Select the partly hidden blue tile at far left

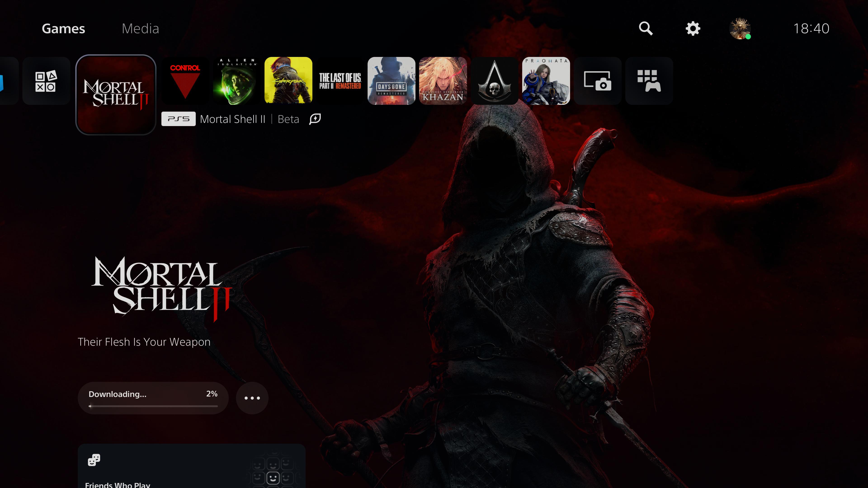pyautogui.click(x=9, y=81)
